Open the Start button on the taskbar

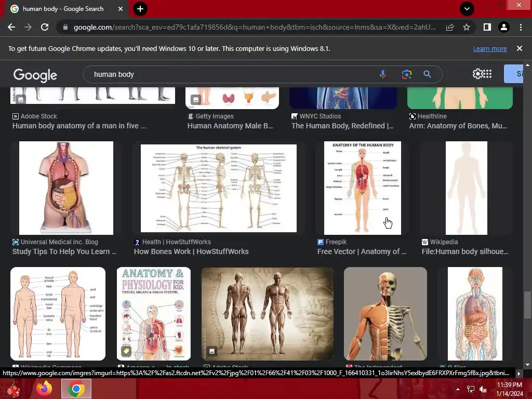coord(14,389)
